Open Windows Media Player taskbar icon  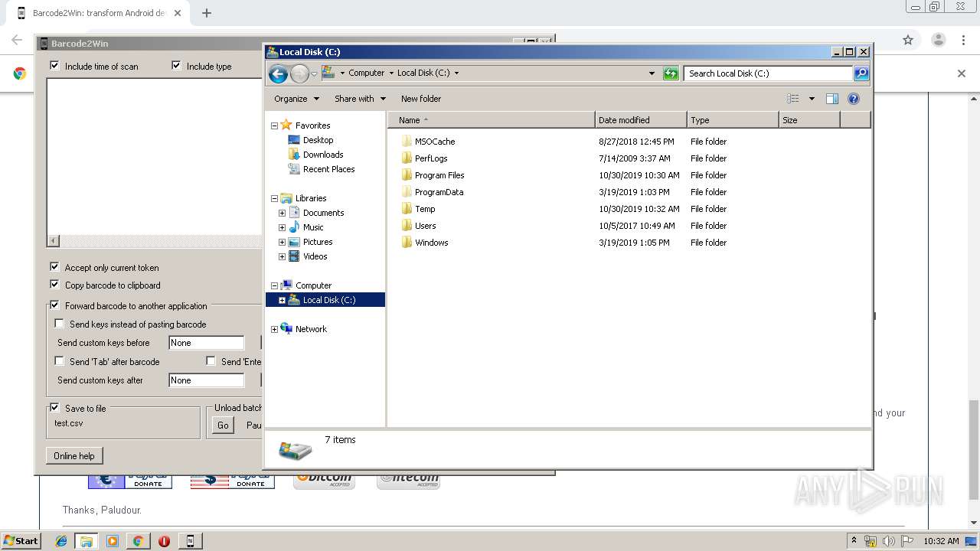[x=113, y=541]
